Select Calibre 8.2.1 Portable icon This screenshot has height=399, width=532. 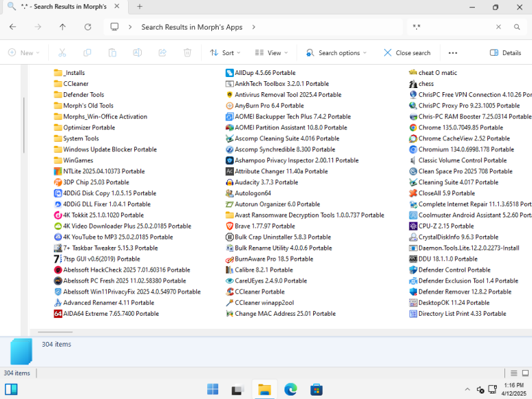coord(229,270)
